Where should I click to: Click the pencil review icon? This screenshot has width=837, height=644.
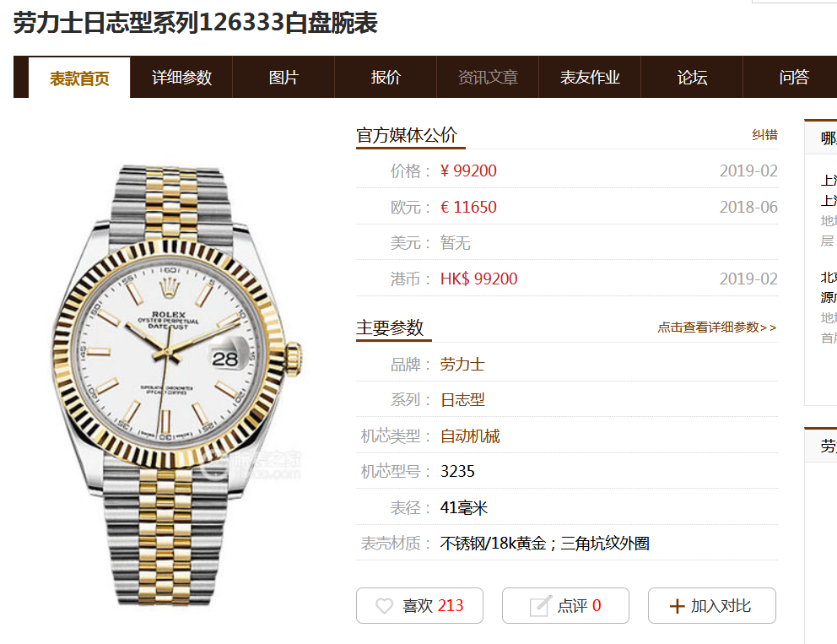coord(540,605)
